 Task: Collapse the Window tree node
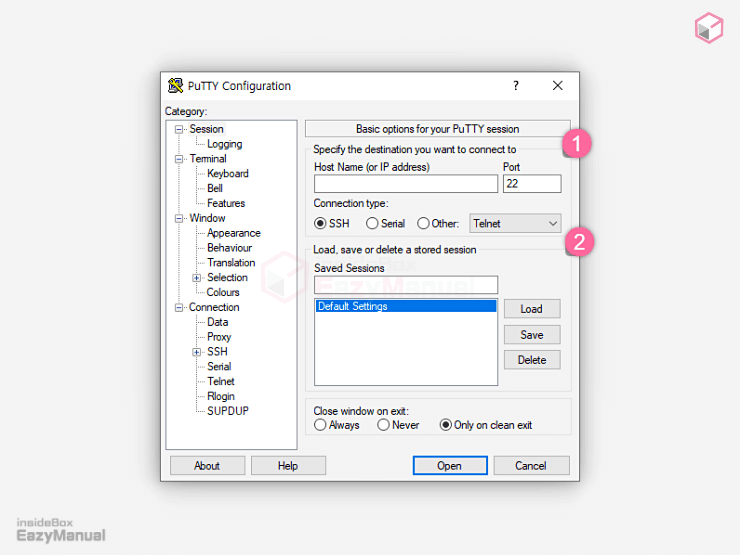point(179,219)
